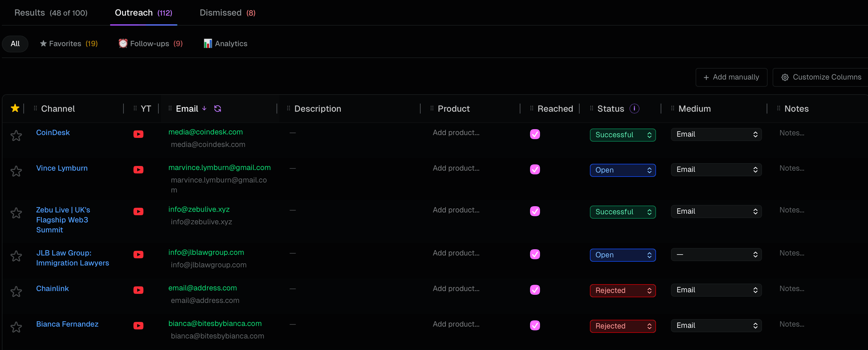
Task: Click the Notes field for Chainlink
Action: point(792,289)
